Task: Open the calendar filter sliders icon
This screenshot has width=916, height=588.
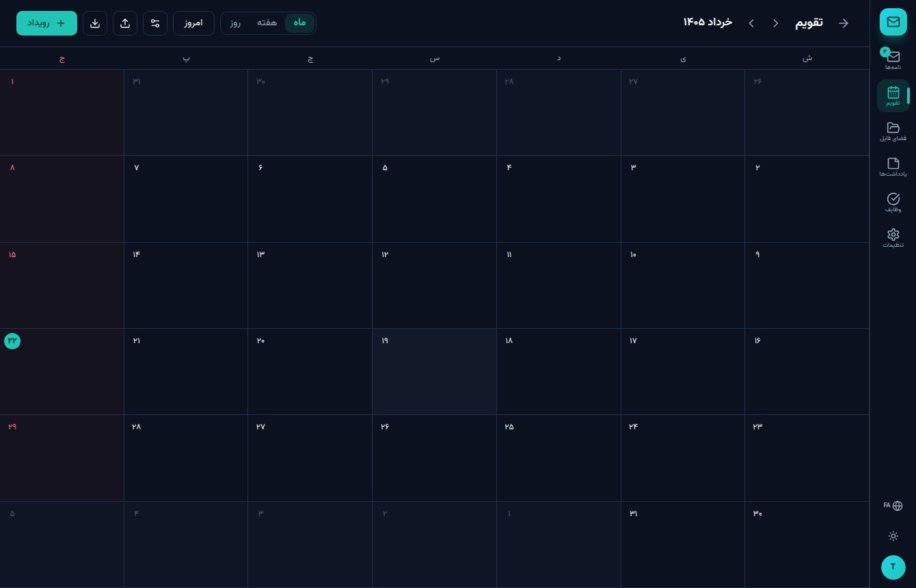Action: [x=155, y=23]
